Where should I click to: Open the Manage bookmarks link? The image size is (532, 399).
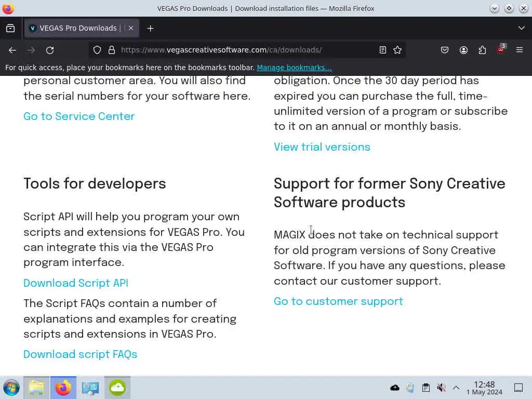tap(294, 68)
